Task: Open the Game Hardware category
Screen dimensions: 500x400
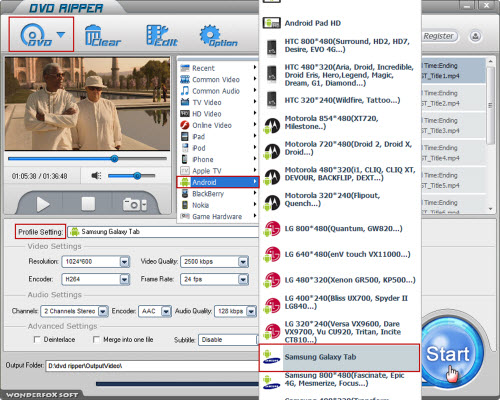Action: 218,216
